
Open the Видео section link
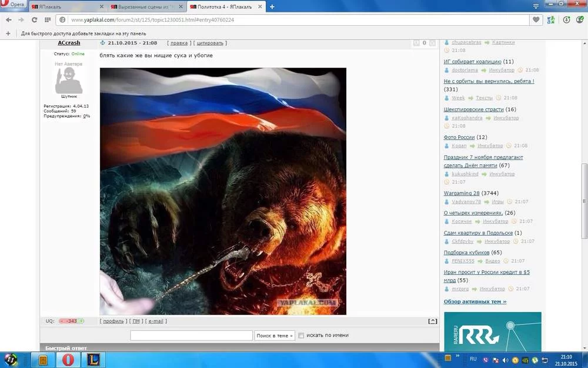tap(492, 261)
